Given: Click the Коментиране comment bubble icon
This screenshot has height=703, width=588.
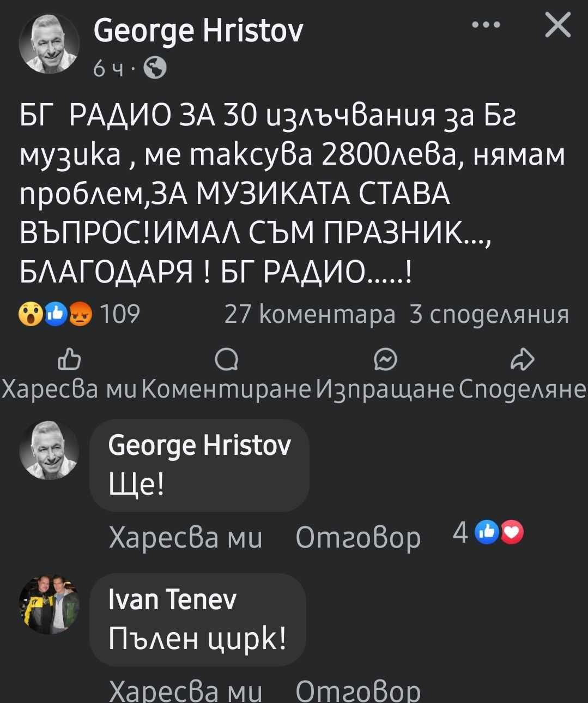Looking at the screenshot, I should point(225,358).
